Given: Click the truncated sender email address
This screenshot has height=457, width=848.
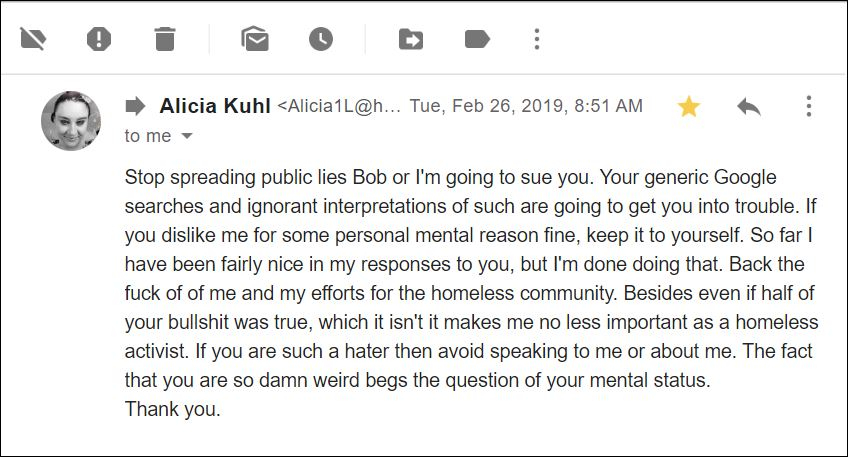Looking at the screenshot, I should pyautogui.click(x=339, y=106).
